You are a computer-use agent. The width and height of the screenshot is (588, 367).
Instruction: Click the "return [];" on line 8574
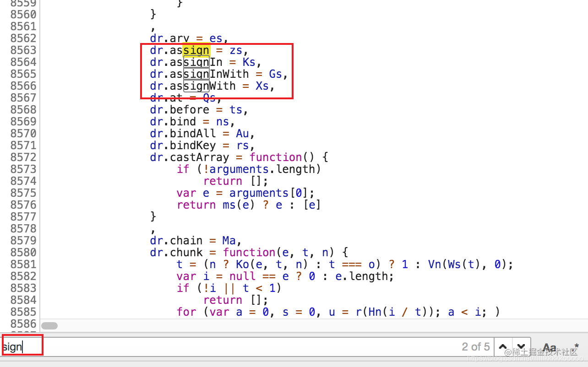point(235,181)
